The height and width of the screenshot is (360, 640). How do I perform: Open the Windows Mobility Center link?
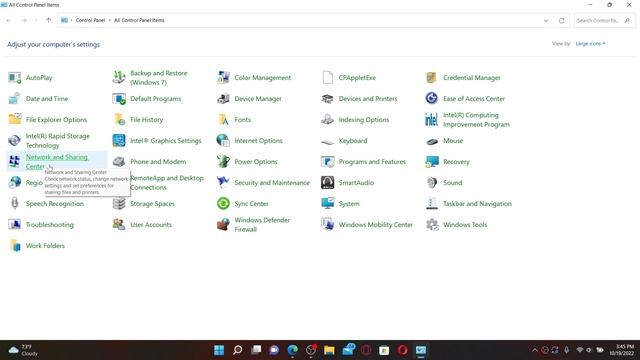[376, 224]
